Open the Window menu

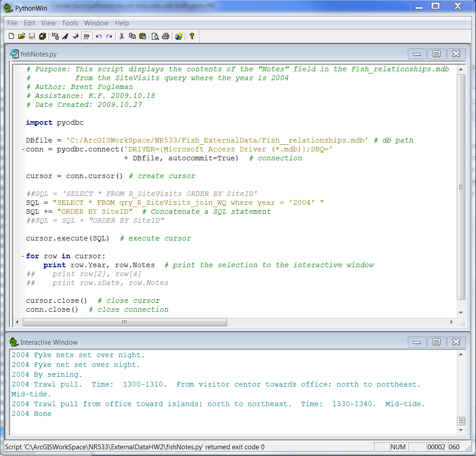tap(96, 23)
